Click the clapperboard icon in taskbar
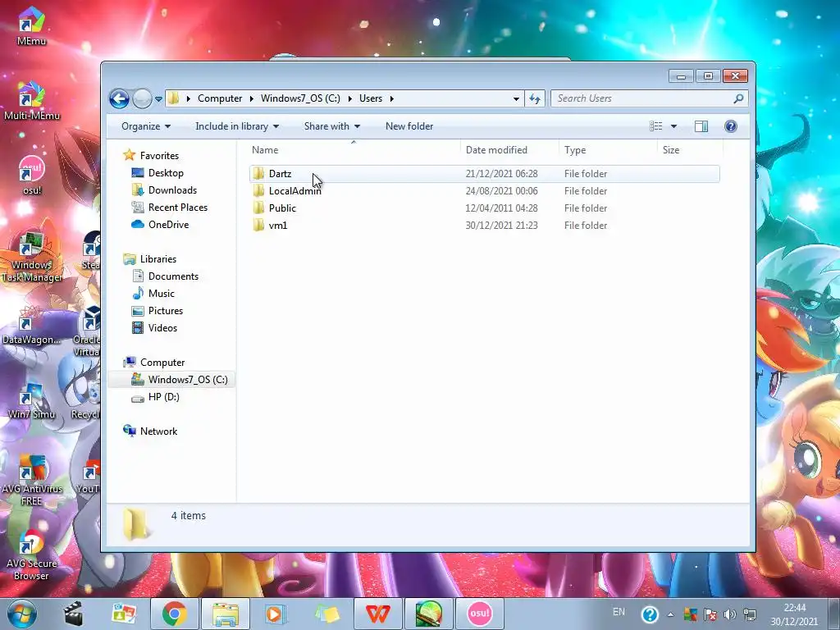Viewport: 840px width, 630px height. (x=73, y=614)
